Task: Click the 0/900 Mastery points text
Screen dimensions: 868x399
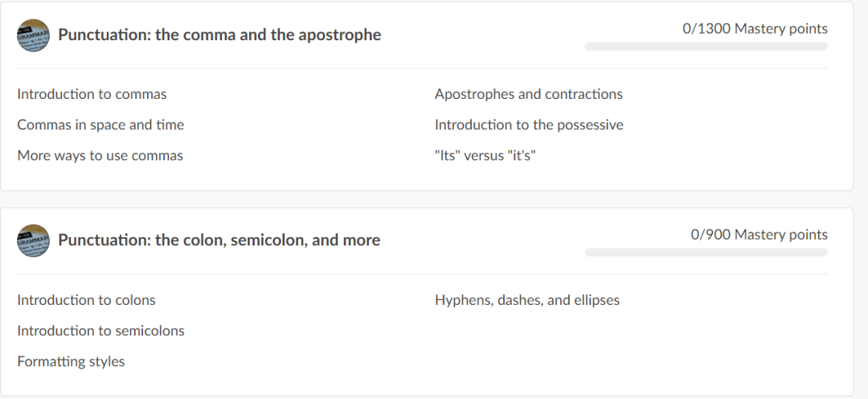Action: click(759, 235)
